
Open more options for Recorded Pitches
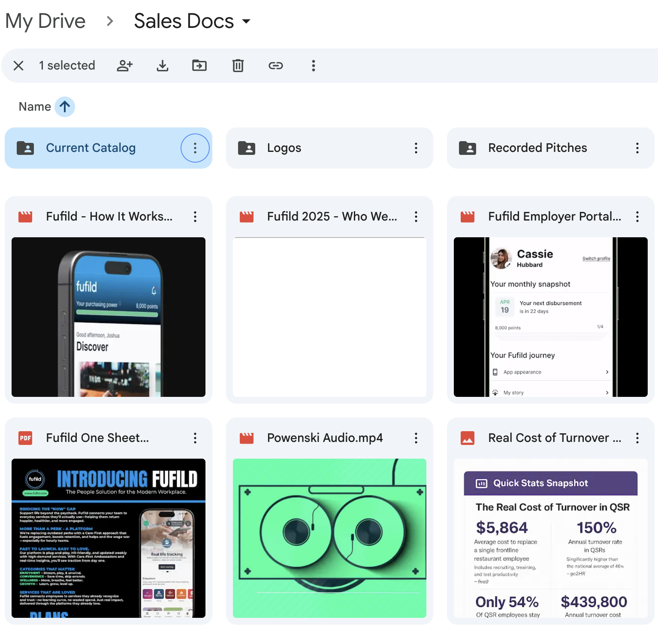pyautogui.click(x=637, y=148)
